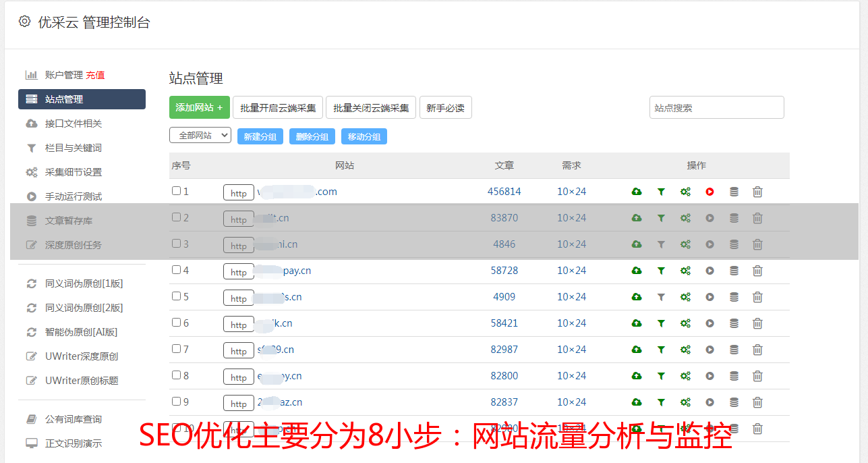Click the green 添加网站 button
This screenshot has width=868, height=463.
tap(199, 107)
